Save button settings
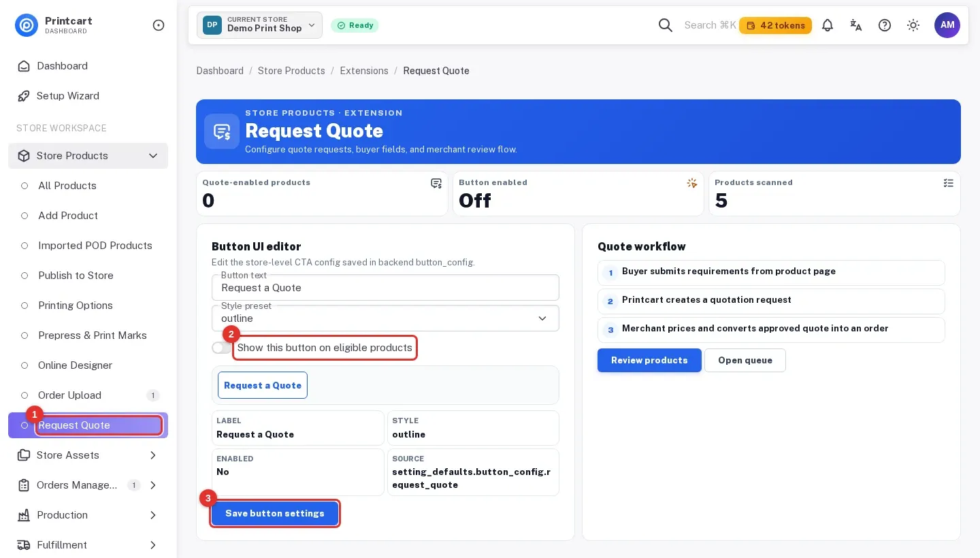This screenshot has width=980, height=558. pyautogui.click(x=275, y=514)
